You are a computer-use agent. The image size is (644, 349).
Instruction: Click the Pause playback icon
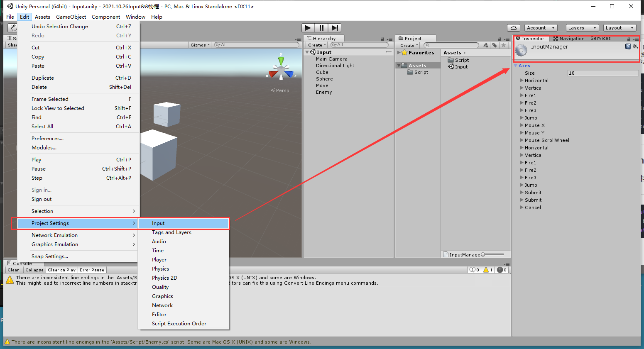321,28
